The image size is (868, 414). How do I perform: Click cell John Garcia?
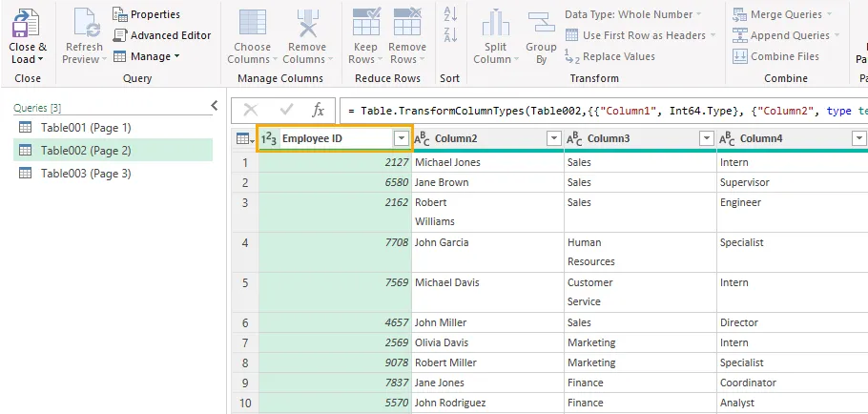click(x=487, y=252)
